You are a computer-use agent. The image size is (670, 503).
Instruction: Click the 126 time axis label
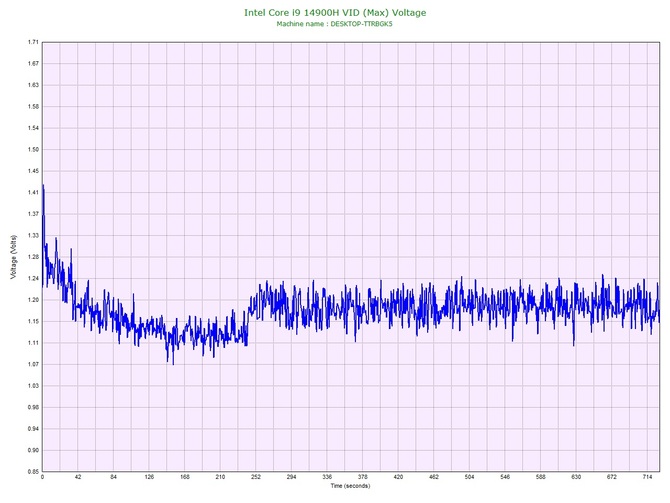point(149,477)
